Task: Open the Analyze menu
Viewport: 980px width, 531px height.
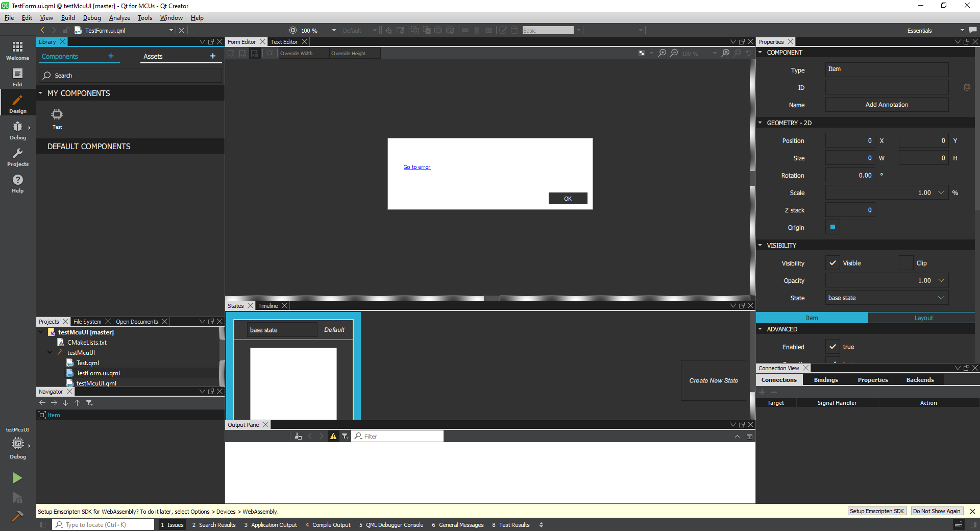Action: coord(119,18)
